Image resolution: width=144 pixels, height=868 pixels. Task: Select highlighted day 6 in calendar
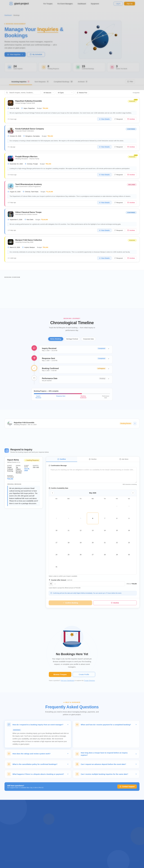93,518
